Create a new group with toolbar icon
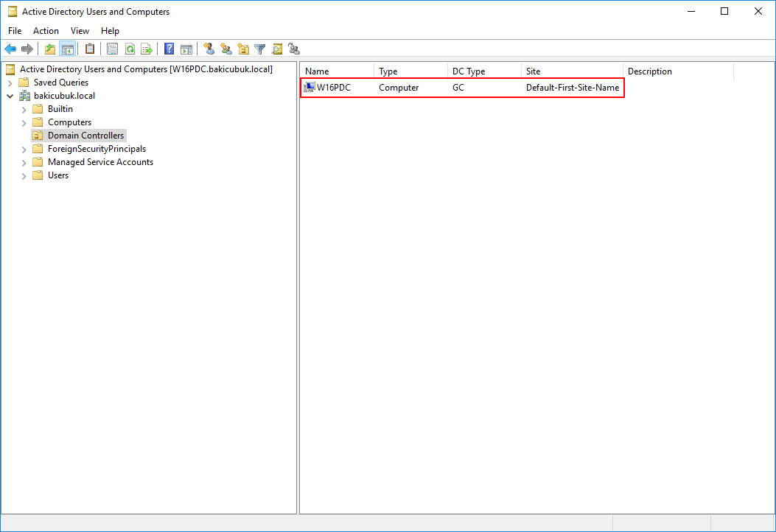The height and width of the screenshot is (532, 776). [x=226, y=49]
